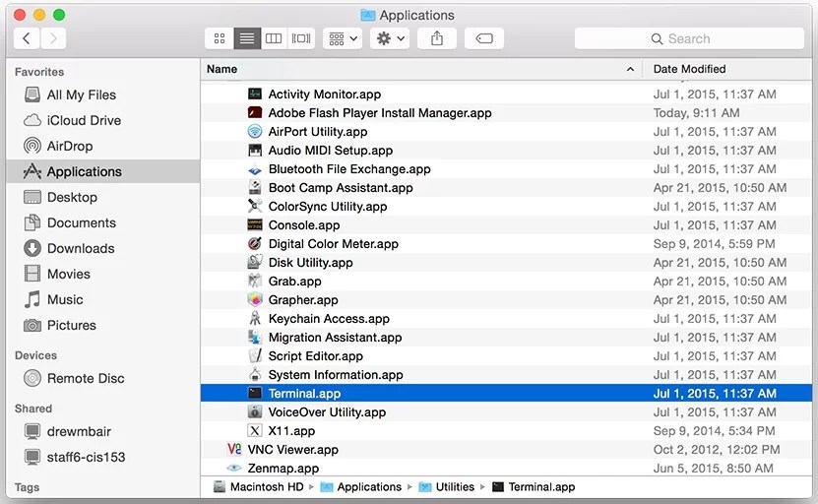This screenshot has height=504, width=818.
Task: Go back with the left arrow
Action: 27,38
